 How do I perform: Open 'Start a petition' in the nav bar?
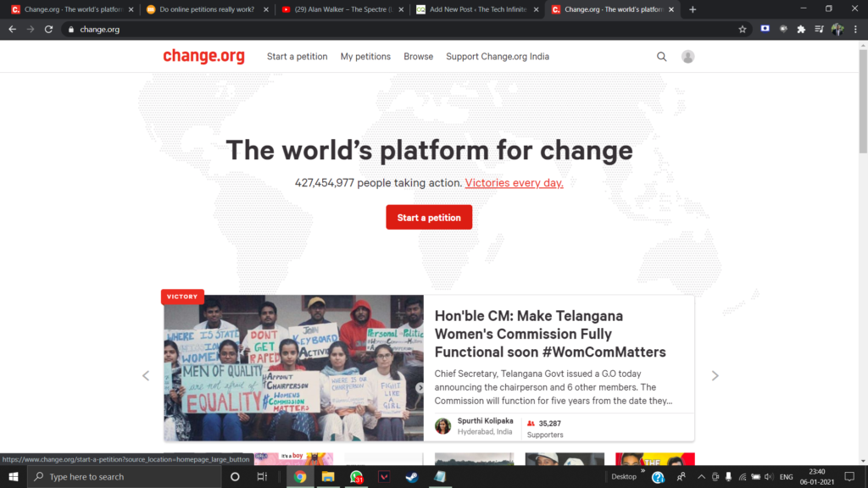tap(297, 57)
